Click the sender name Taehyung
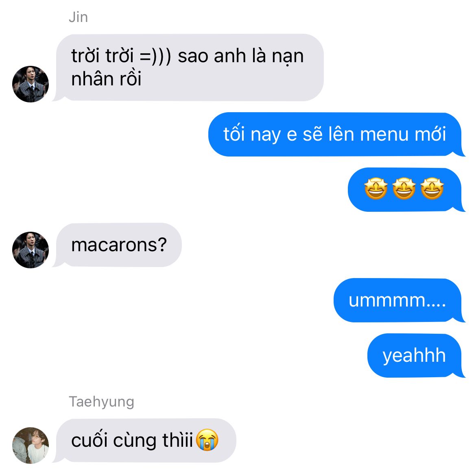The image size is (476, 474). coord(101,402)
